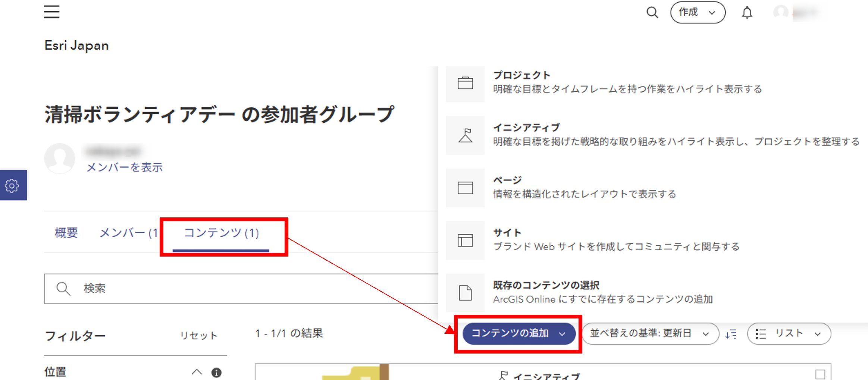Image resolution: width=868 pixels, height=380 pixels.
Task: Switch to the コンテンツ (1) tab
Action: [221, 233]
